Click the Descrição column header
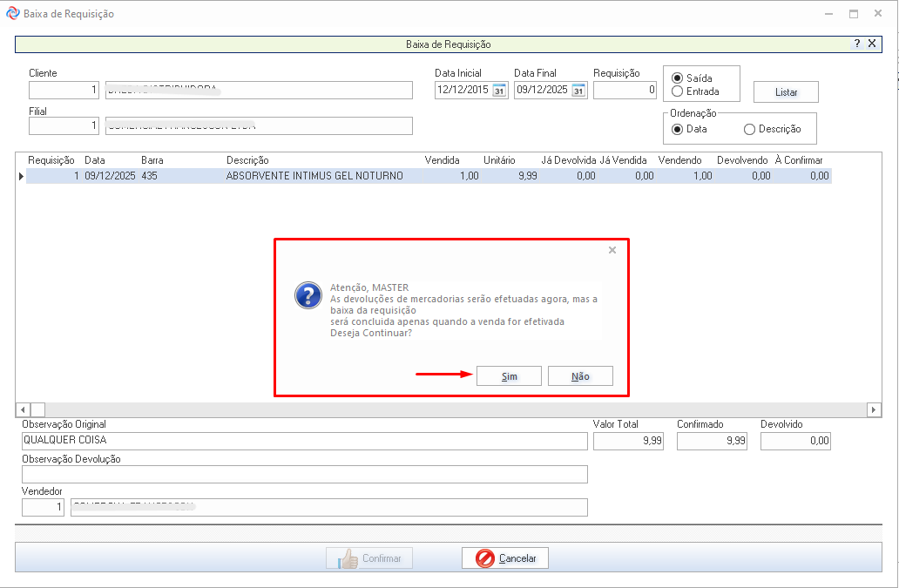 coord(247,160)
